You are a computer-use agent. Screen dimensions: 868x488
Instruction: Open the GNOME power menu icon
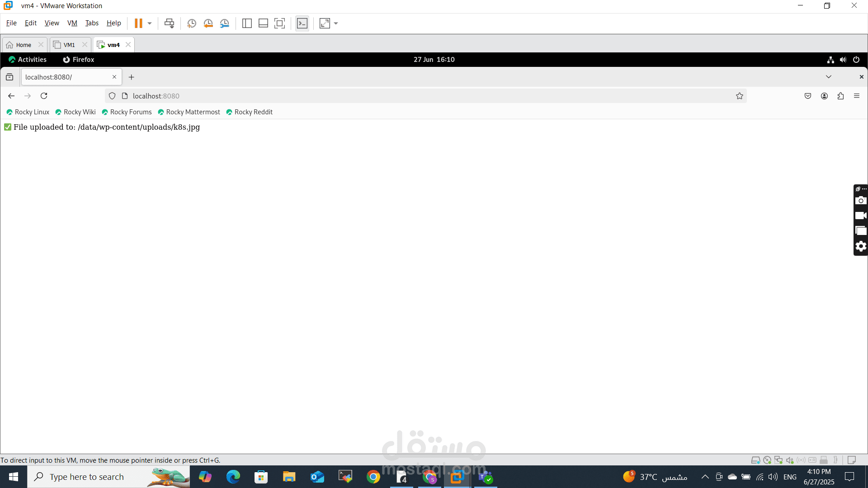pos(856,60)
